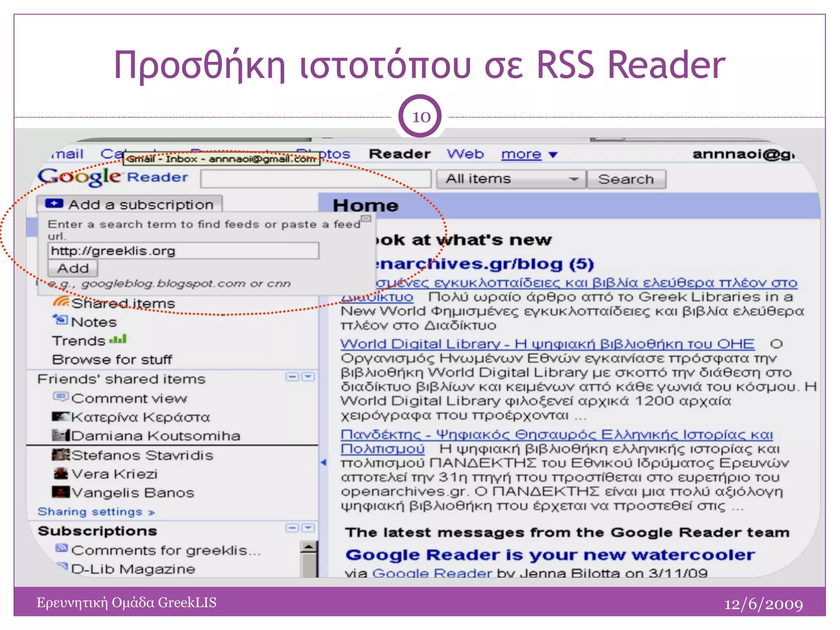Open the openarchives.gr/blog (5) heading
The image size is (840, 630).
point(484,264)
